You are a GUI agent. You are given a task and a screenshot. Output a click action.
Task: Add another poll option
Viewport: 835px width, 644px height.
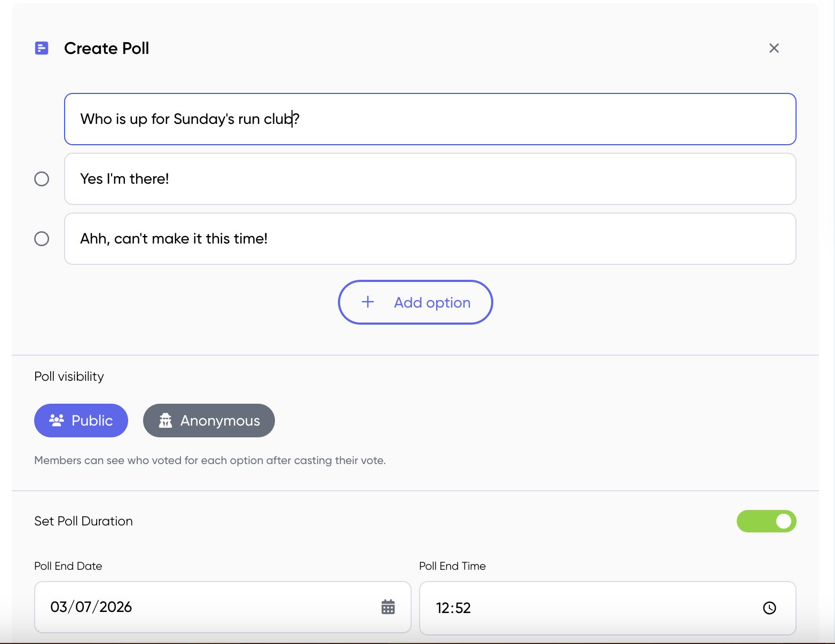pyautogui.click(x=415, y=302)
